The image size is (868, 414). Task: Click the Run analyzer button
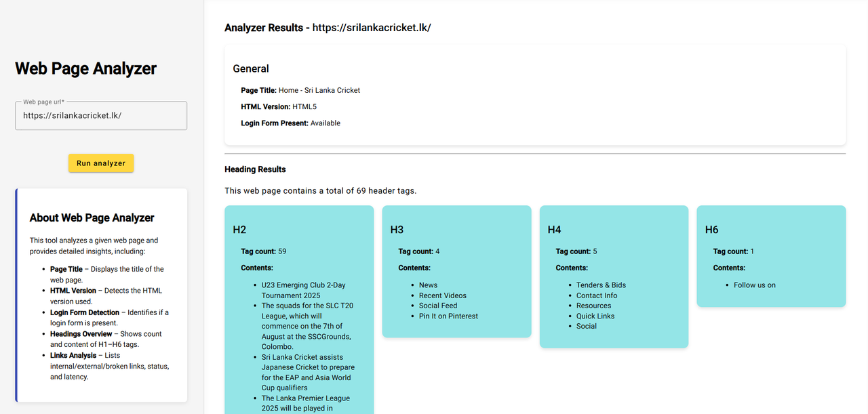coord(101,163)
